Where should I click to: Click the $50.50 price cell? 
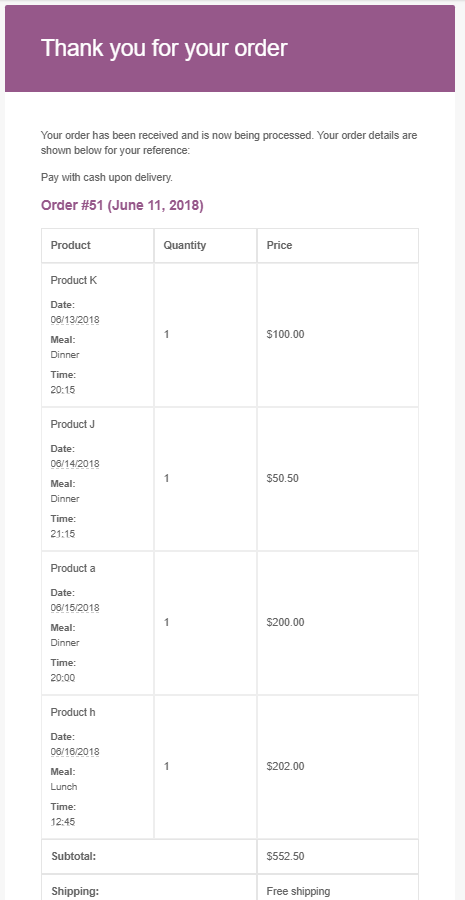338,479
